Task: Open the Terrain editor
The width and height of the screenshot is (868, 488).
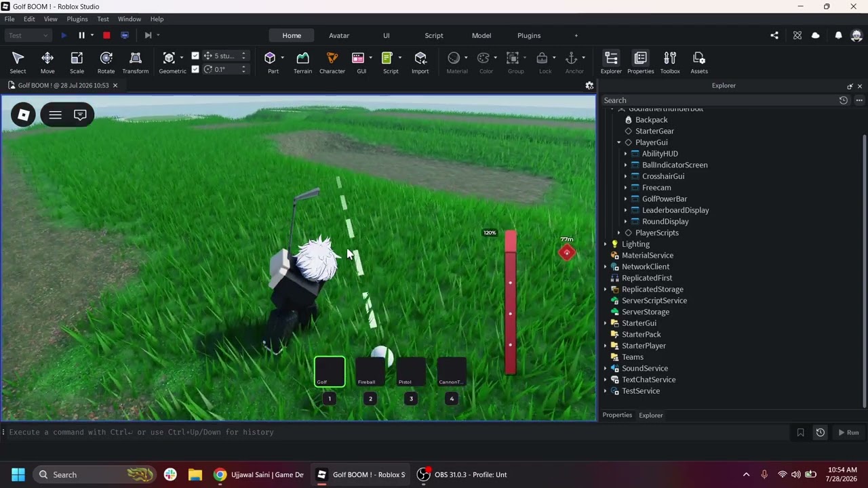Action: 302,62
